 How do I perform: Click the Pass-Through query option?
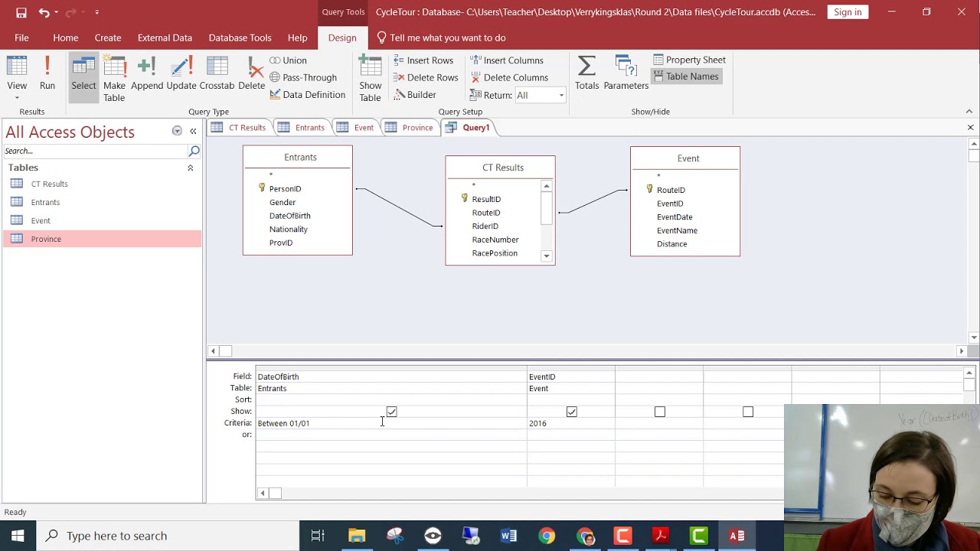[303, 77]
